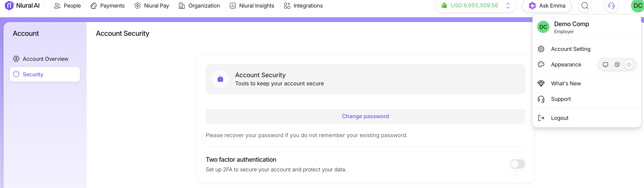Click the Niural AI logo icon
Viewport: 644px width, 188px height.
tap(9, 5)
